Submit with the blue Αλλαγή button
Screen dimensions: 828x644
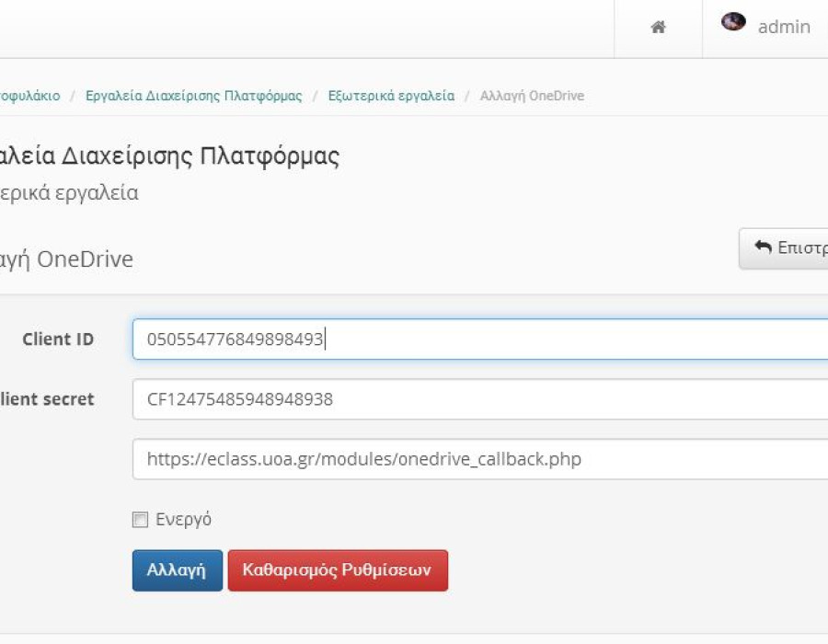(178, 570)
